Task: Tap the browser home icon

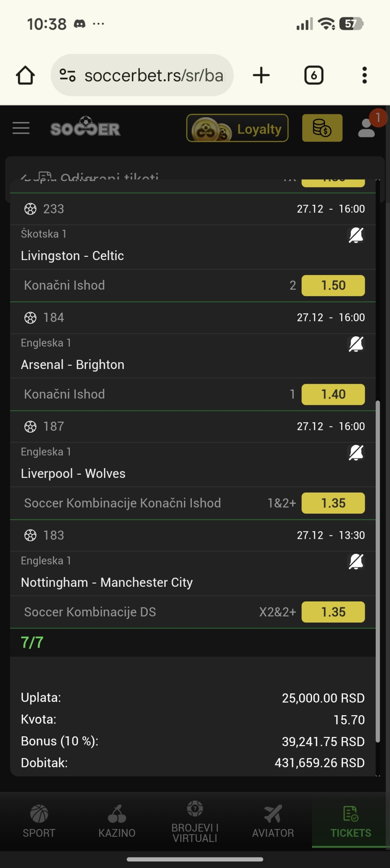Action: [x=25, y=75]
